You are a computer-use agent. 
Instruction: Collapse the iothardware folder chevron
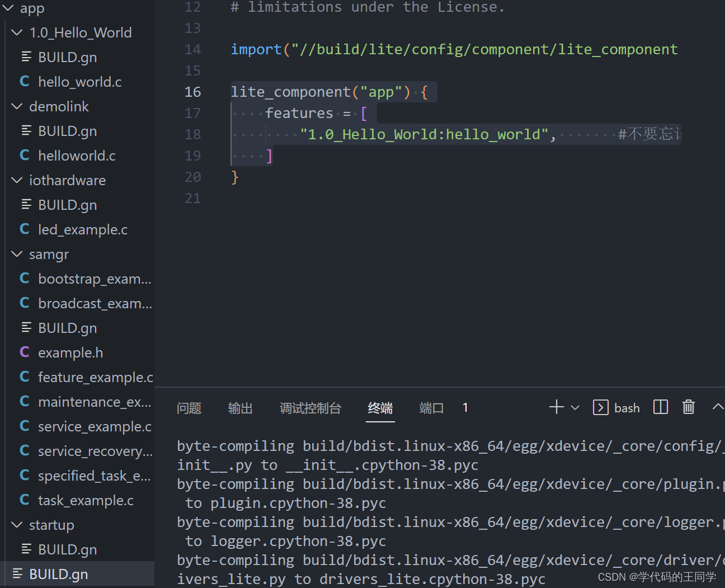17,180
